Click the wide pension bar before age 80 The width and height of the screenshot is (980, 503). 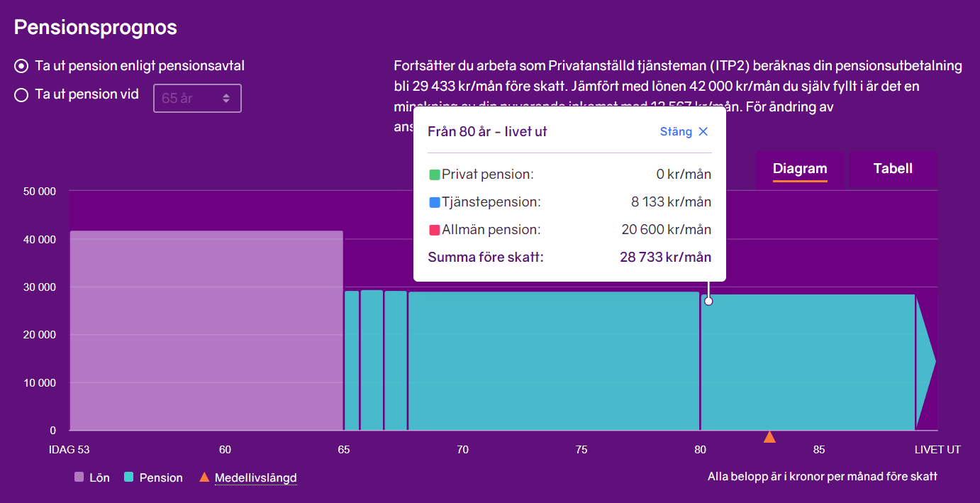(x=553, y=362)
